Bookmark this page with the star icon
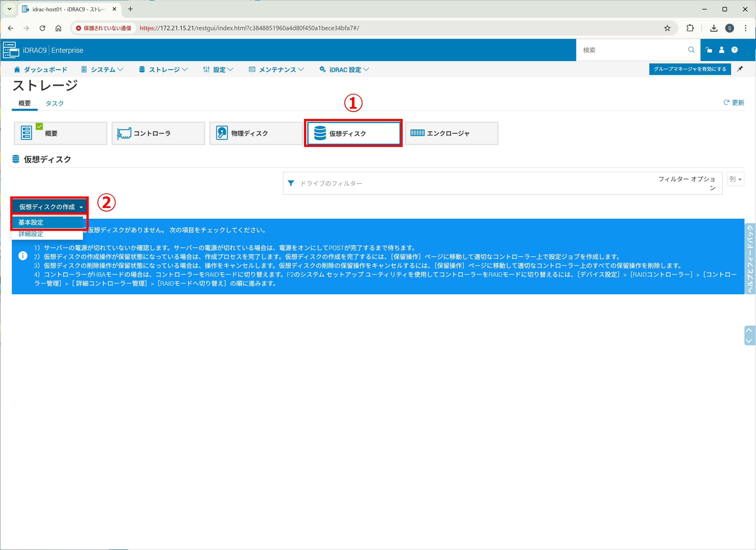The image size is (756, 550). click(x=667, y=28)
